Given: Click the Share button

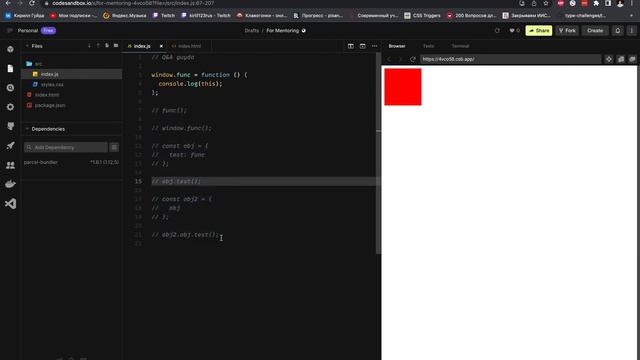Looking at the screenshot, I should [539, 31].
